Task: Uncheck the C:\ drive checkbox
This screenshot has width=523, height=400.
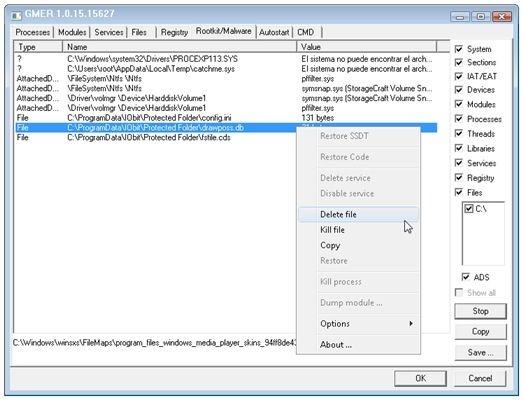Action: pyautogui.click(x=469, y=209)
